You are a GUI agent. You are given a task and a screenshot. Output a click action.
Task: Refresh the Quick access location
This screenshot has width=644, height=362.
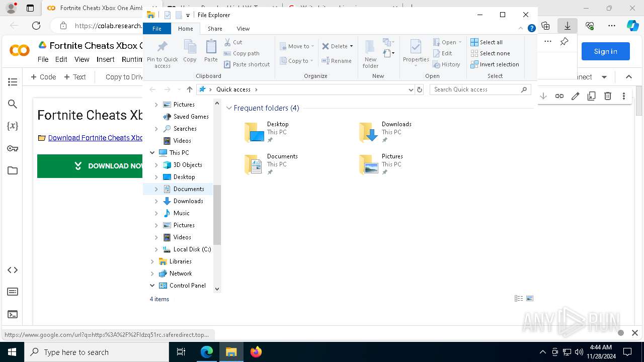(x=420, y=89)
